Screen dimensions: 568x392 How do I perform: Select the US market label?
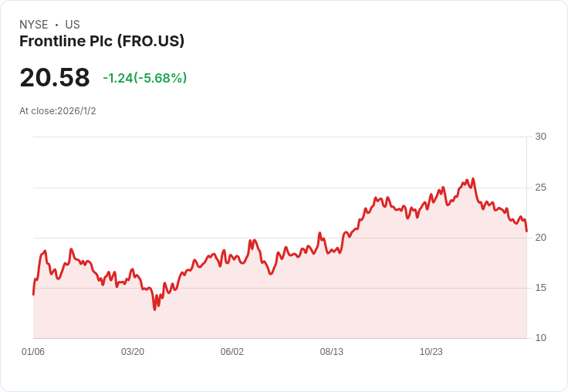coord(73,25)
